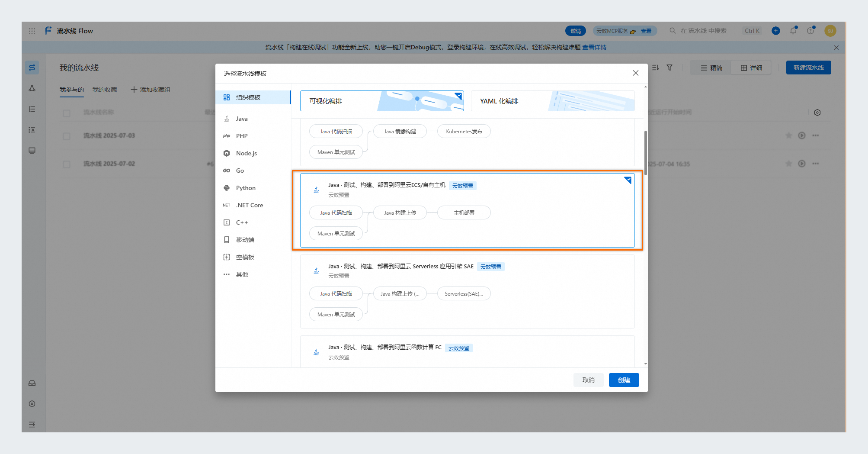Open the settings hexagon icon in sidebar
Image resolution: width=868 pixels, height=454 pixels.
[x=32, y=404]
